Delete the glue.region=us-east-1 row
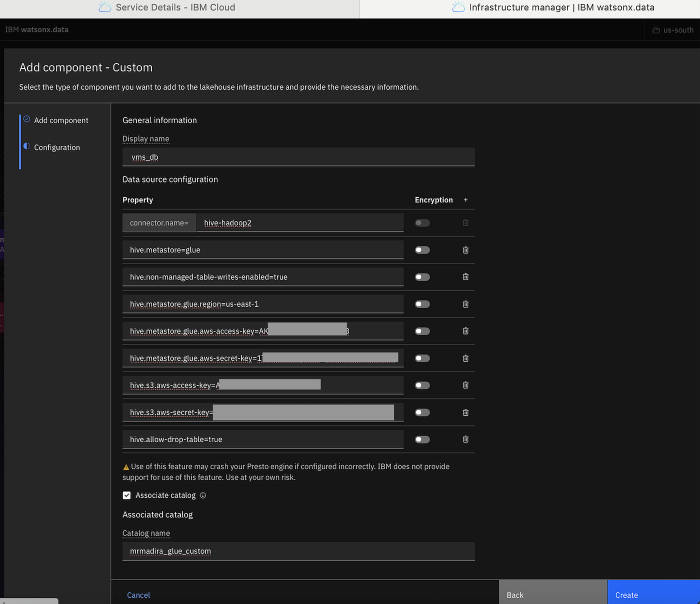Screen dimensions: 700x604 point(465,304)
